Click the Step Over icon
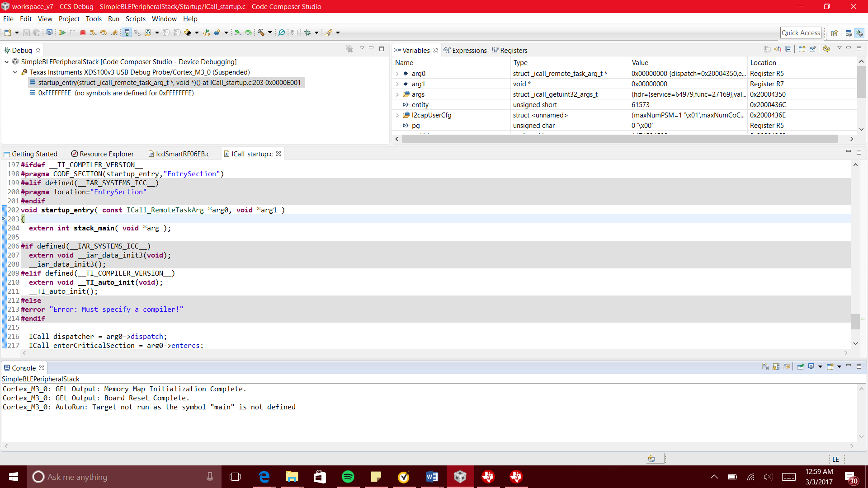Viewport: 868px width, 488px height. (x=104, y=33)
